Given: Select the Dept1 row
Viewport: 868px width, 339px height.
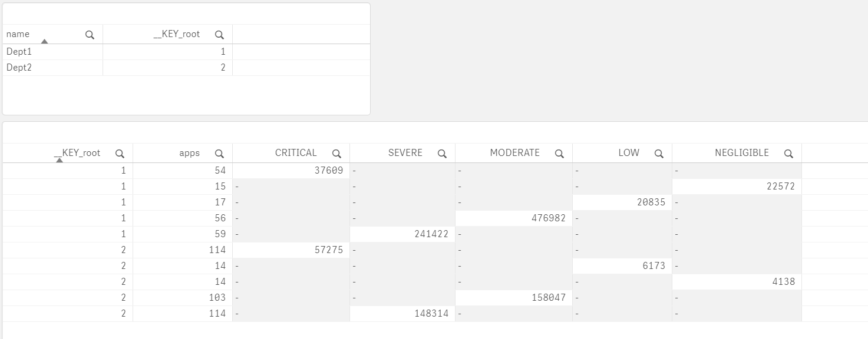Looking at the screenshot, I should click(x=19, y=52).
